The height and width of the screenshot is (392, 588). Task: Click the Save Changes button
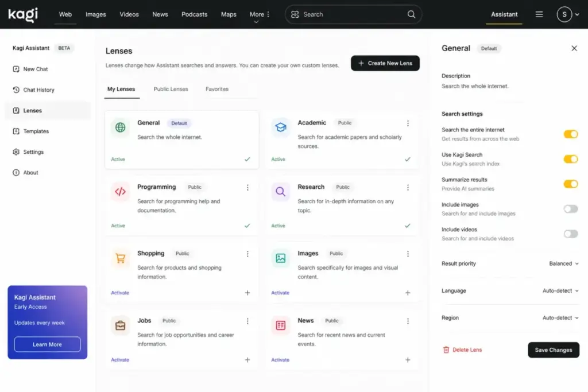pyautogui.click(x=554, y=350)
